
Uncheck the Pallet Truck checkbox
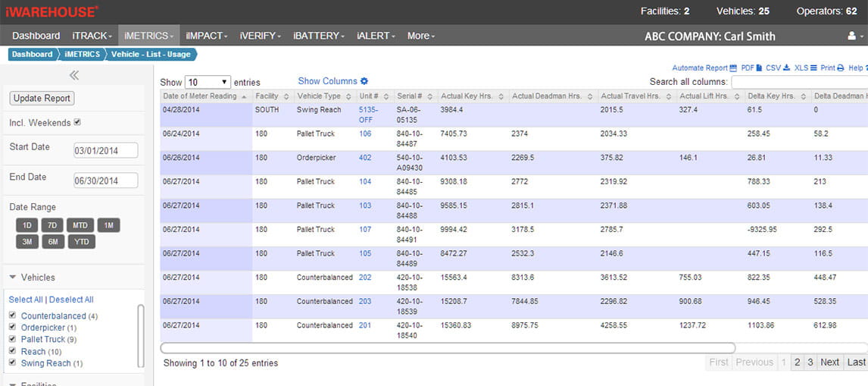(x=12, y=339)
